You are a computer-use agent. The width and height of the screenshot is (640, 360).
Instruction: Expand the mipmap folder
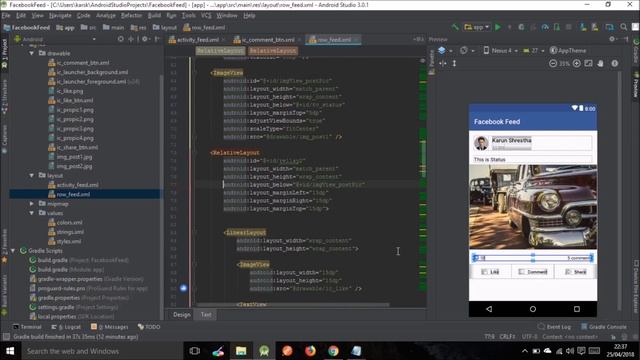pos(31,203)
